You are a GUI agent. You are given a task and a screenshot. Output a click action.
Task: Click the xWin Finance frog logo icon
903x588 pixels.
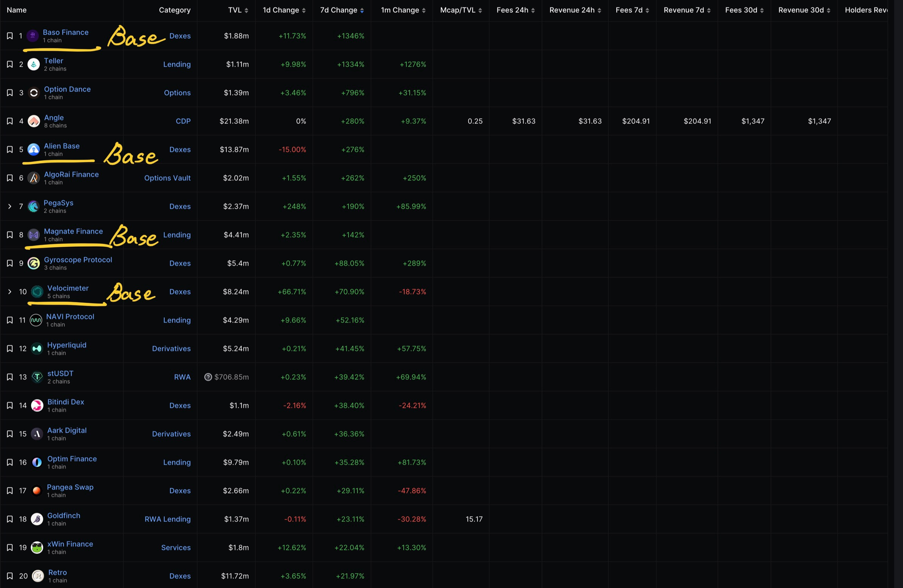point(37,548)
